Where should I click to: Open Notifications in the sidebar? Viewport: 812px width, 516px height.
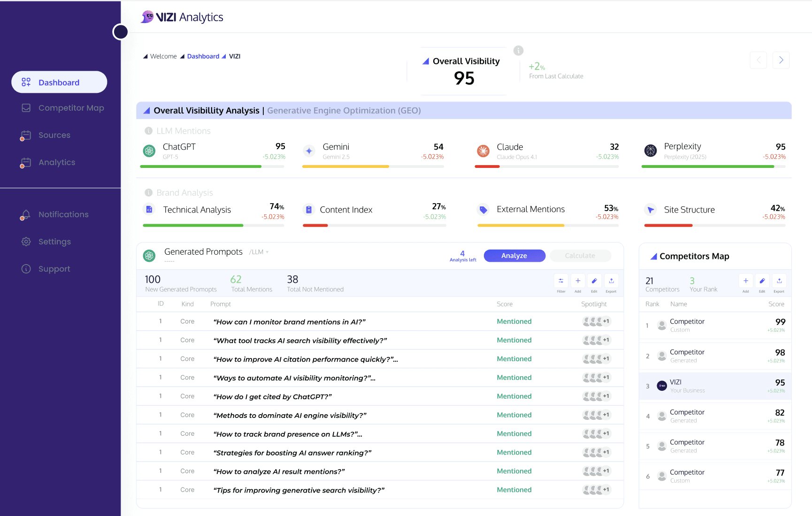[54, 214]
